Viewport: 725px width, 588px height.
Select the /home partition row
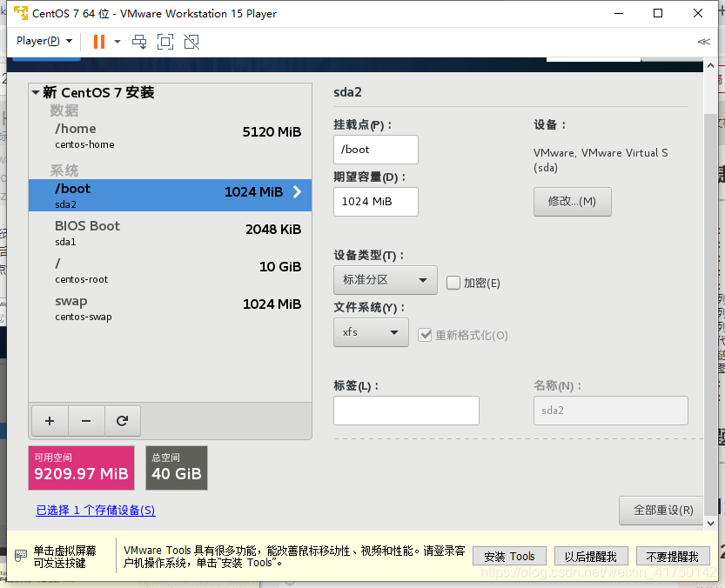[171, 136]
